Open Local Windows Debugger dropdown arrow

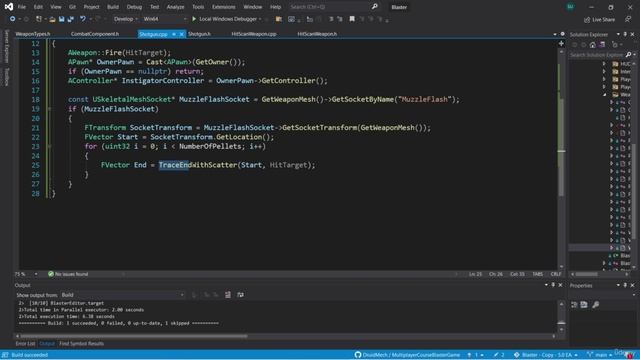tap(260, 19)
